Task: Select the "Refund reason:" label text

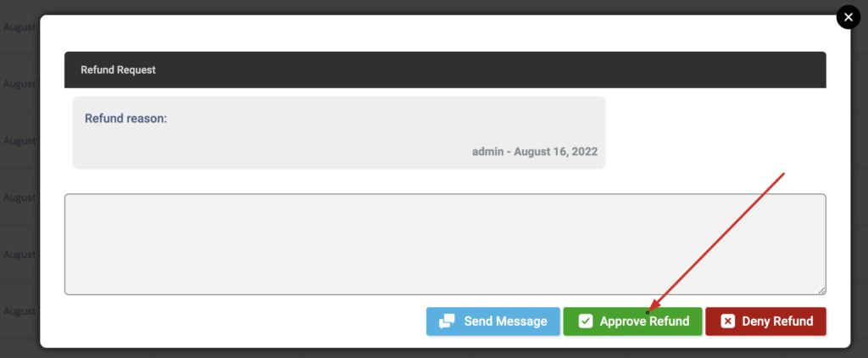Action: pos(125,119)
